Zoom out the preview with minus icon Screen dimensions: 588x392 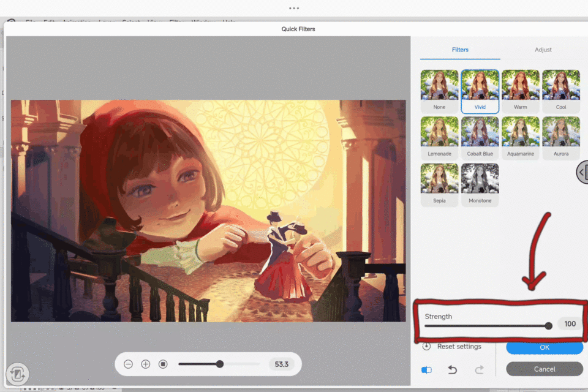[128, 364]
